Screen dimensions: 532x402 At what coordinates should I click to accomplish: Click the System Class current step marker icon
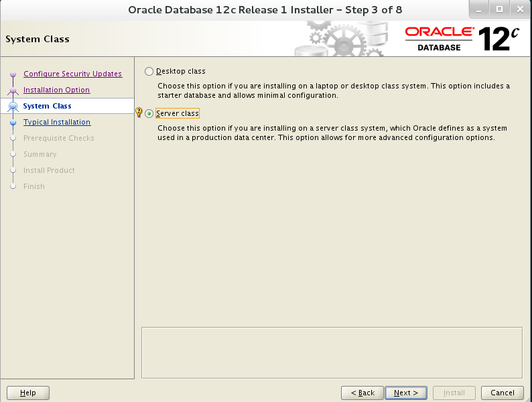(x=13, y=106)
